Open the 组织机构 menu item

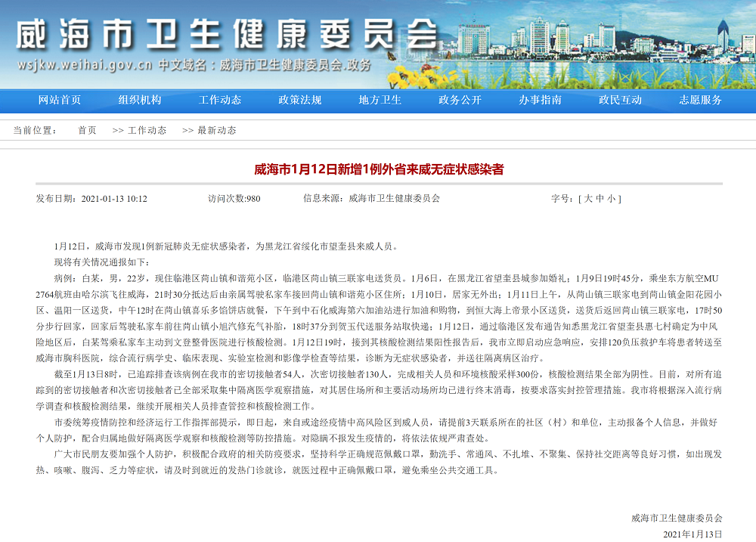140,100
